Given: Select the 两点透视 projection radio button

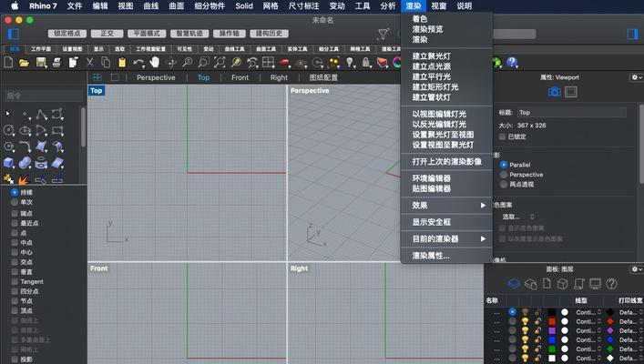Looking at the screenshot, I should pos(504,184).
